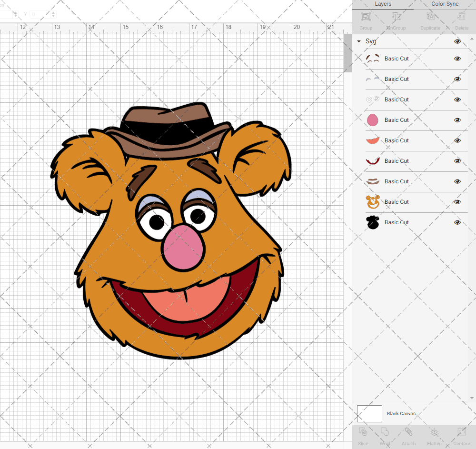Select the pink nose layer thumbnail
The height and width of the screenshot is (449, 476).
(373, 120)
